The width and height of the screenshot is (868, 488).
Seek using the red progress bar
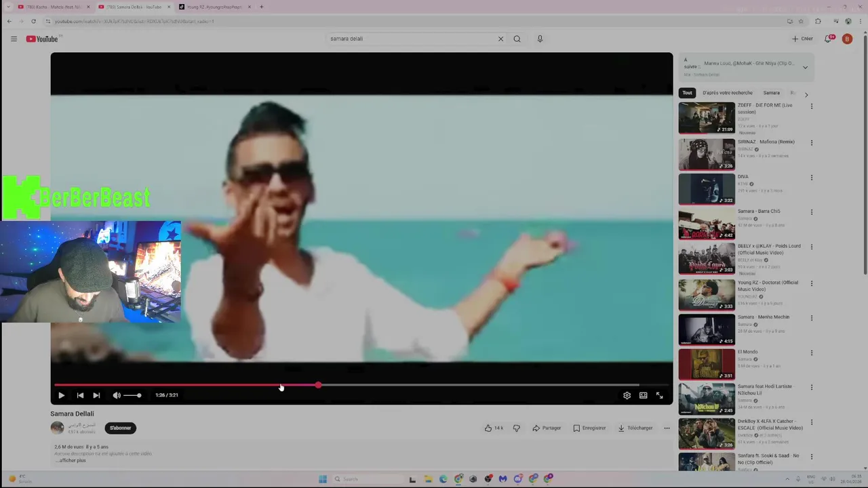click(x=361, y=385)
